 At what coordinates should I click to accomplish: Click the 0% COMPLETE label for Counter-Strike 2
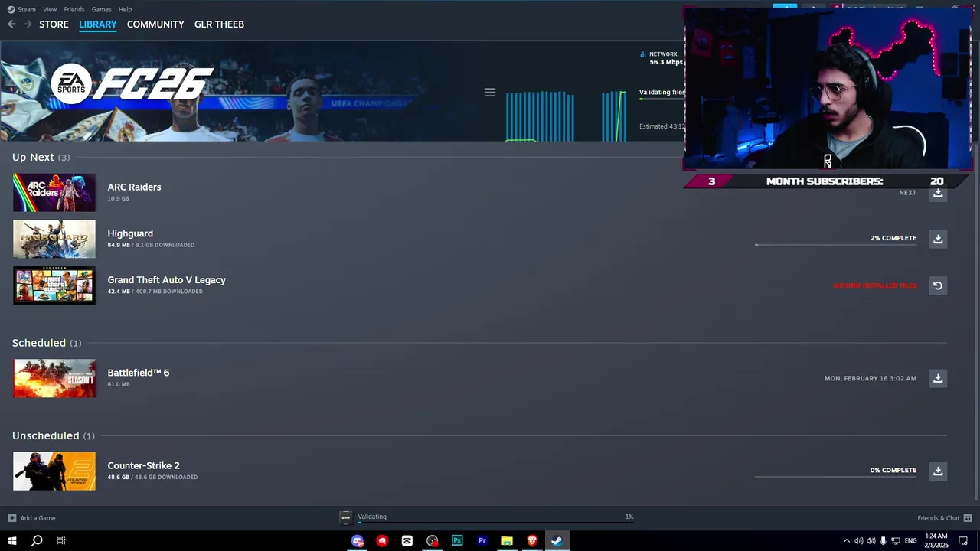pyautogui.click(x=893, y=470)
